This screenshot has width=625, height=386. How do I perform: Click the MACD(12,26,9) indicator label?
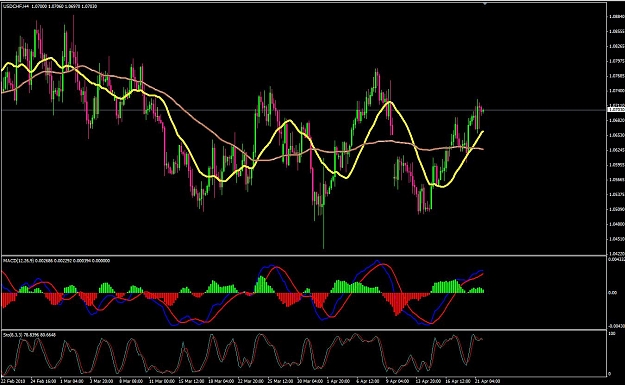18,261
